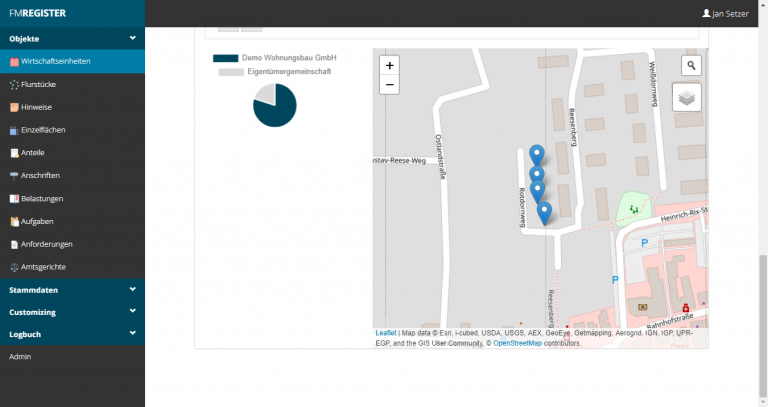Screen dimensions: 768x407
Task: Click the Hinweise note icon
Action: [14, 107]
